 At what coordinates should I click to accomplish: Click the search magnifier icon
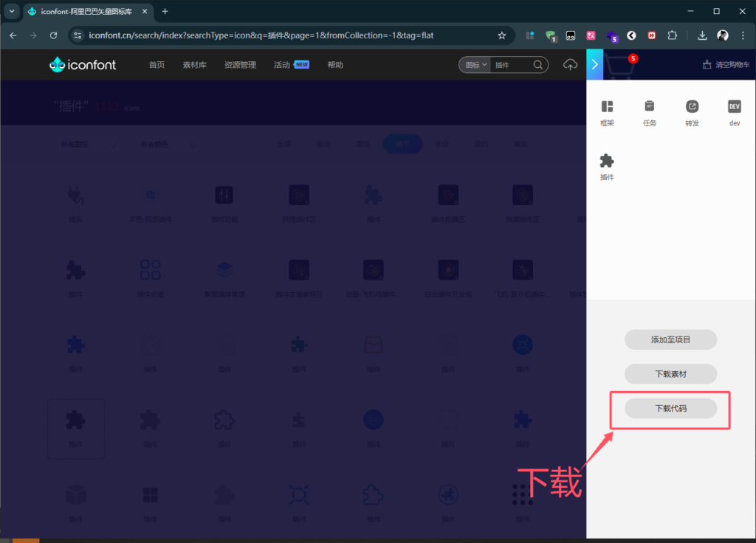pyautogui.click(x=539, y=65)
